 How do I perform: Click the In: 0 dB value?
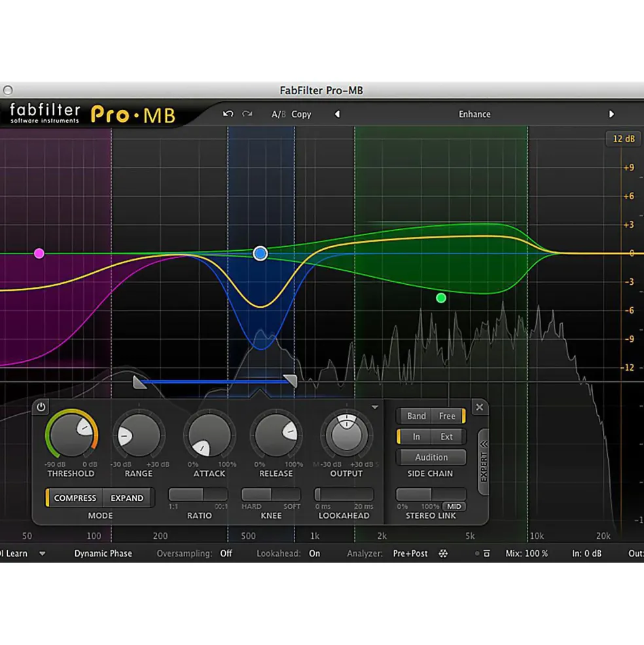(587, 554)
